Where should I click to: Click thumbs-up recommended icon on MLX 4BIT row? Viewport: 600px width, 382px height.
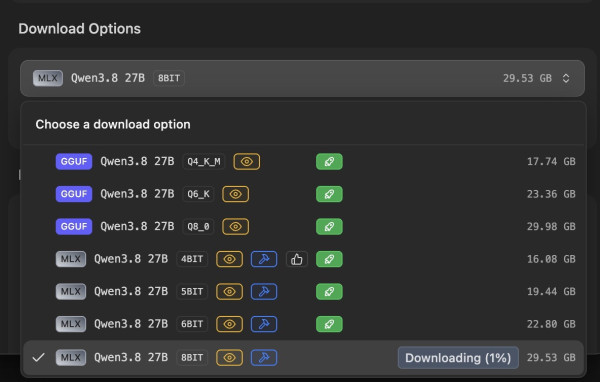click(297, 259)
